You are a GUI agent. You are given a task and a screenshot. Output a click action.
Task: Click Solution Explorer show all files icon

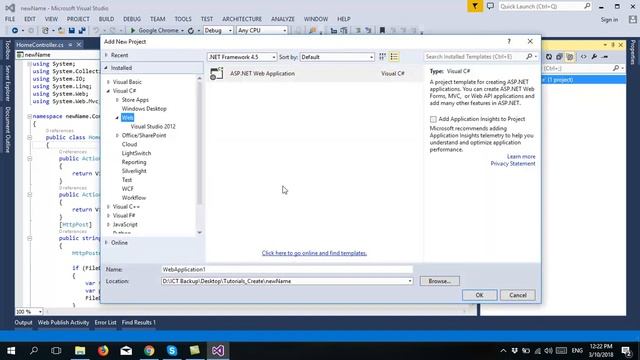tap(570, 57)
